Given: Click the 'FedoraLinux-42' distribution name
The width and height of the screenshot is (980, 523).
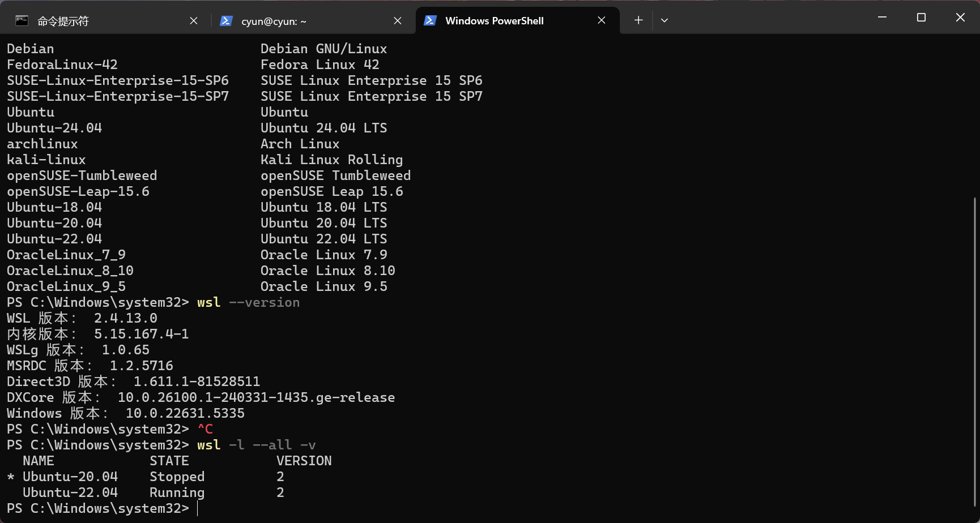Looking at the screenshot, I should click(62, 65).
